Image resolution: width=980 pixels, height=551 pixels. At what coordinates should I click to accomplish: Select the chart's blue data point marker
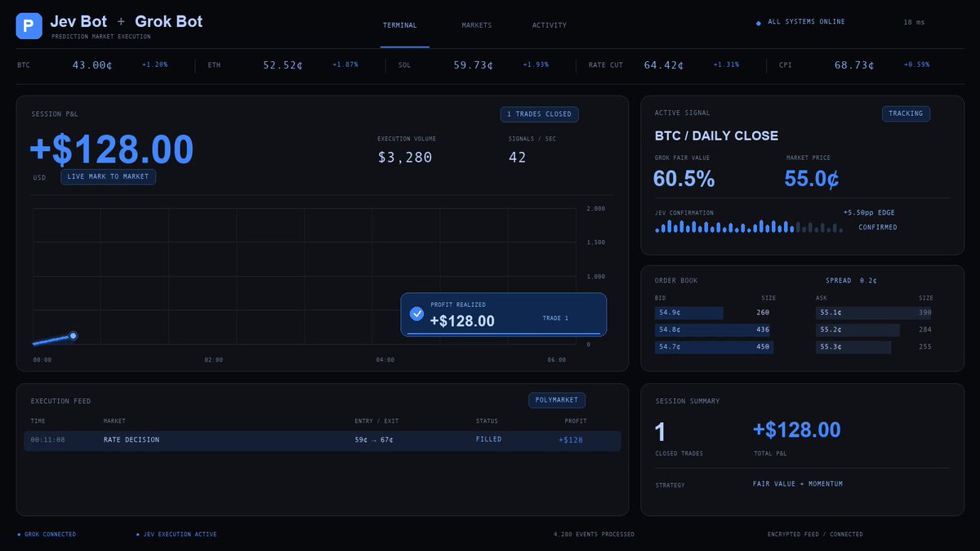coord(73,335)
